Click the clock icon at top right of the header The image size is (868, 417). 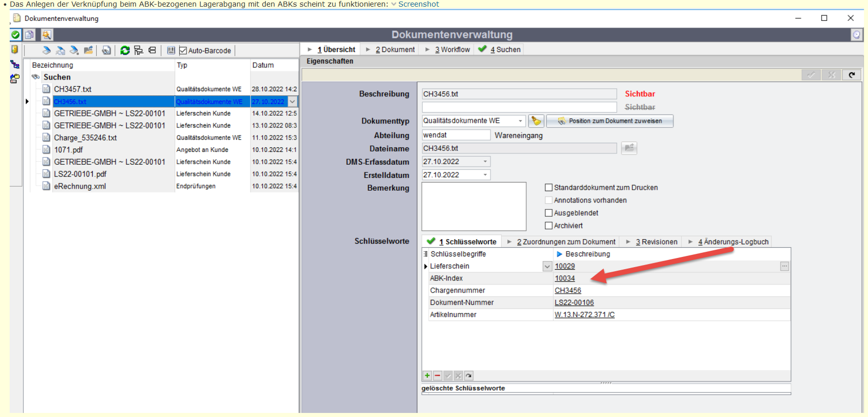(x=857, y=35)
